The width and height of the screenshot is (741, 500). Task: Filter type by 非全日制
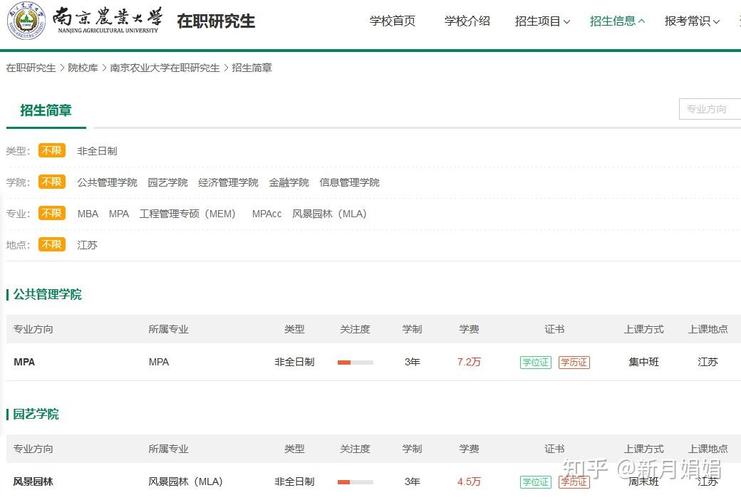97,151
